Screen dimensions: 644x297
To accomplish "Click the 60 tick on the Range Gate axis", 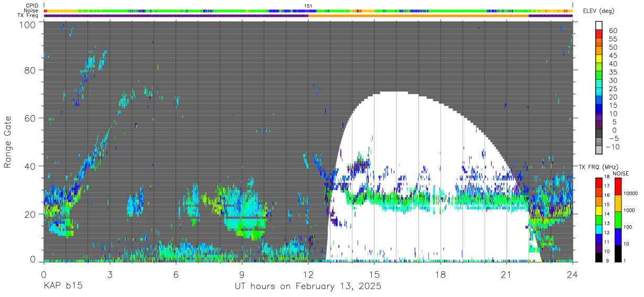I will pos(30,118).
